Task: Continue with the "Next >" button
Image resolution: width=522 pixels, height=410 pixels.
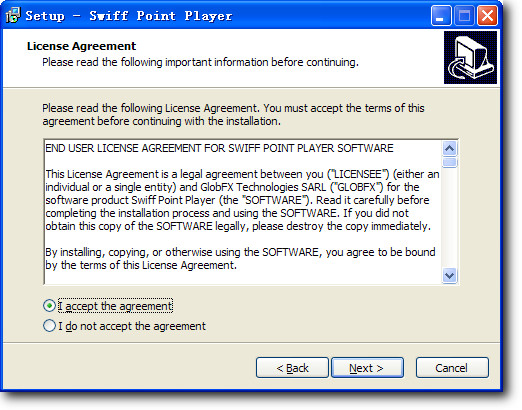Action: pos(367,368)
